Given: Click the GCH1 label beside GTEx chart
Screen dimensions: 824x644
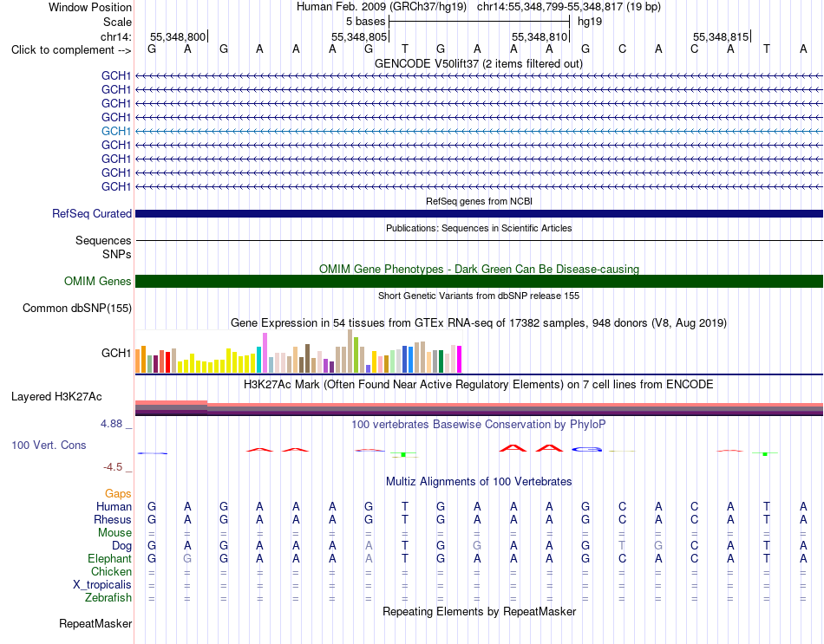Looking at the screenshot, I should 116,353.
